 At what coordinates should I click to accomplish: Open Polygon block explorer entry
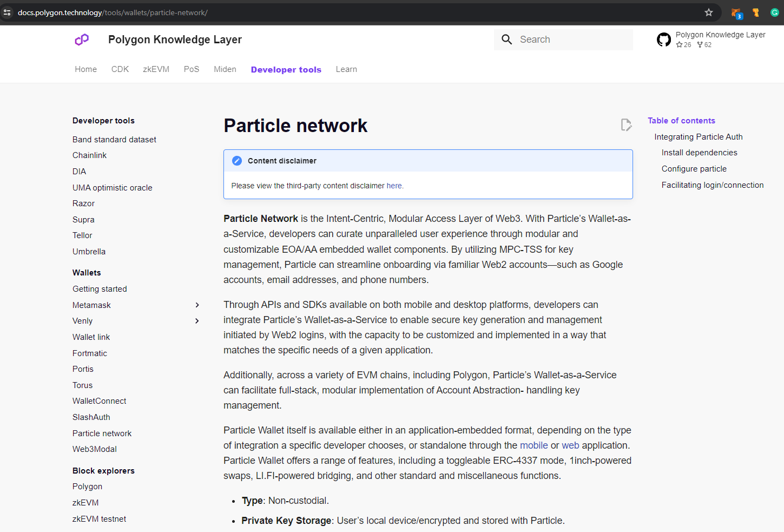click(x=87, y=487)
